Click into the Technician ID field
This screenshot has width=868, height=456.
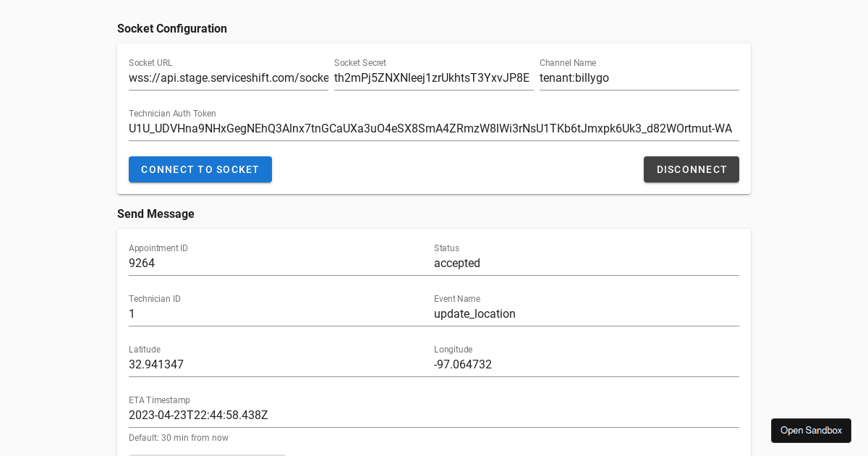coord(281,314)
